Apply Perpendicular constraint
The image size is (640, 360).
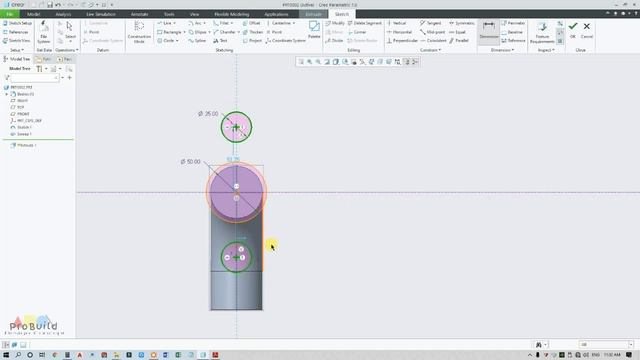(402, 40)
